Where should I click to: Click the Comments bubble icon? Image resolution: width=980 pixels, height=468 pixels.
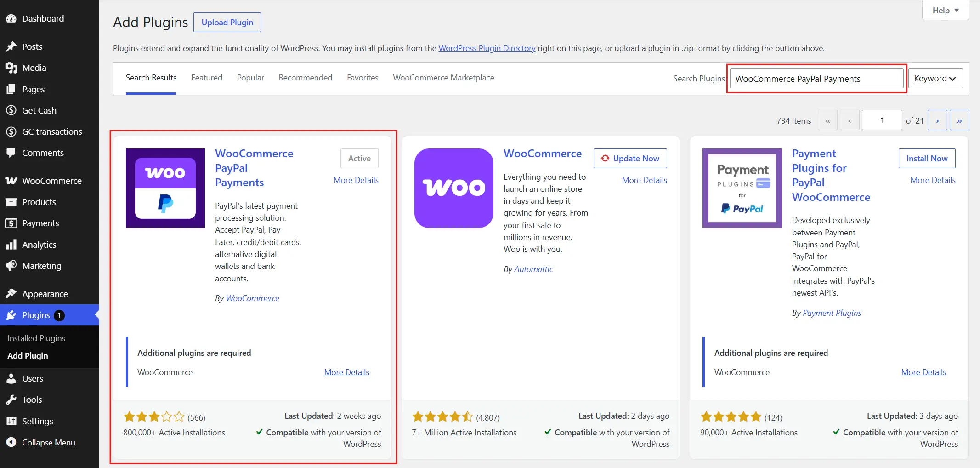point(11,153)
